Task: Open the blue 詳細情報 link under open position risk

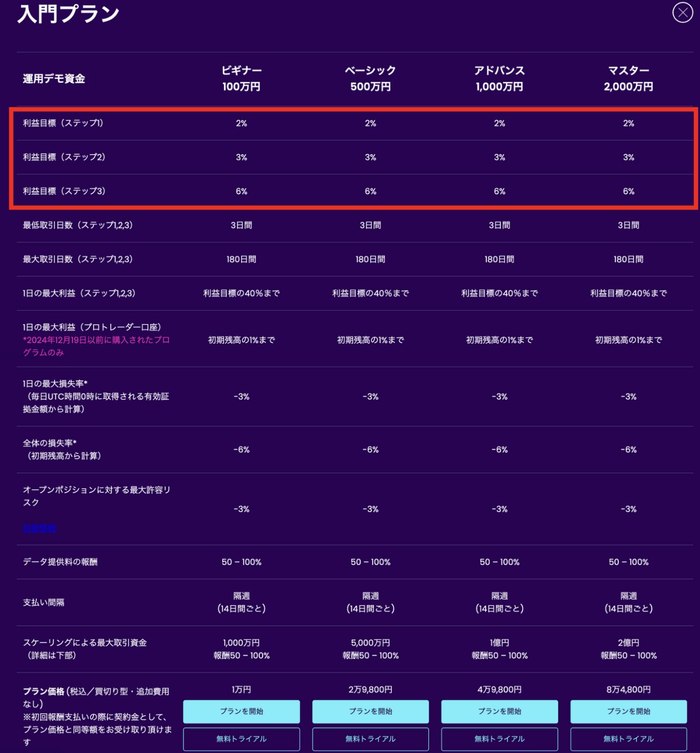Action: (x=39, y=528)
